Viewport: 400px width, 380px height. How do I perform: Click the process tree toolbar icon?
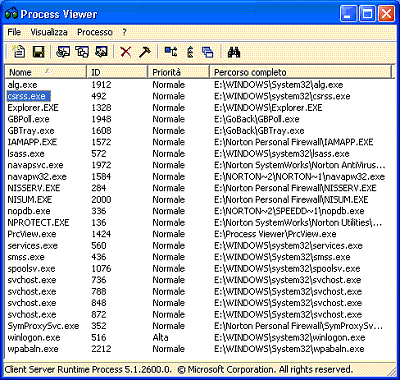171,52
